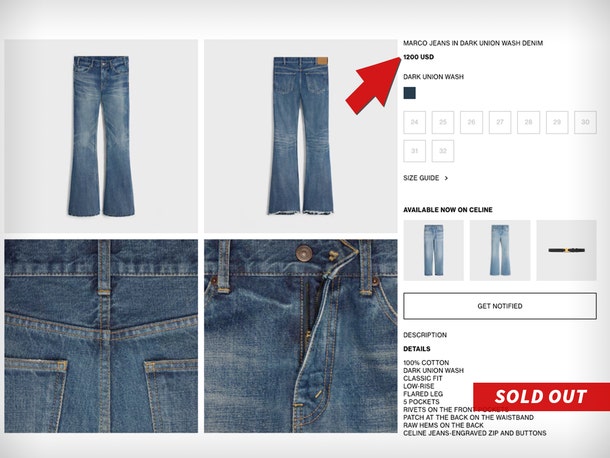Open the Description section
Viewport: 610px width, 458px height.
(425, 335)
